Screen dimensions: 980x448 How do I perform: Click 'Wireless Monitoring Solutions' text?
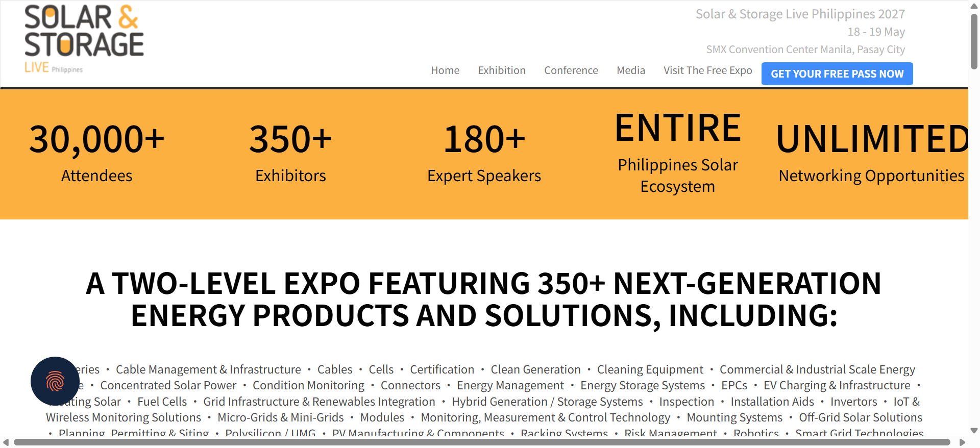tap(124, 417)
